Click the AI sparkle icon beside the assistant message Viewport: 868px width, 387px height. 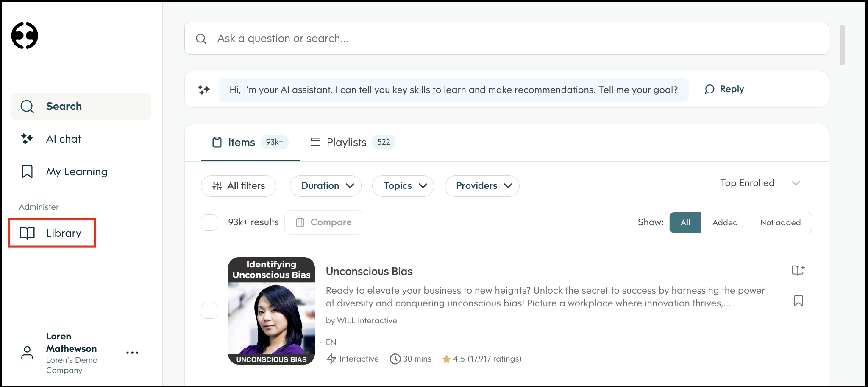(x=204, y=90)
